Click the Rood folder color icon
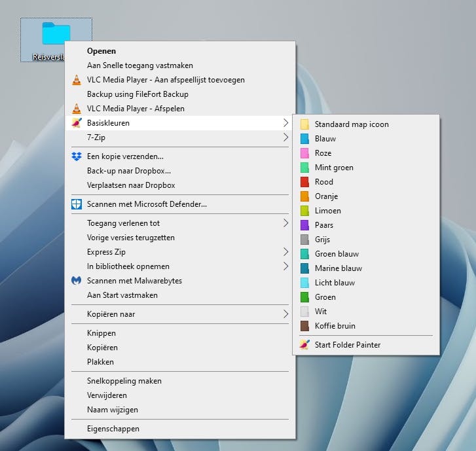The height and width of the screenshot is (451, 476). (304, 182)
